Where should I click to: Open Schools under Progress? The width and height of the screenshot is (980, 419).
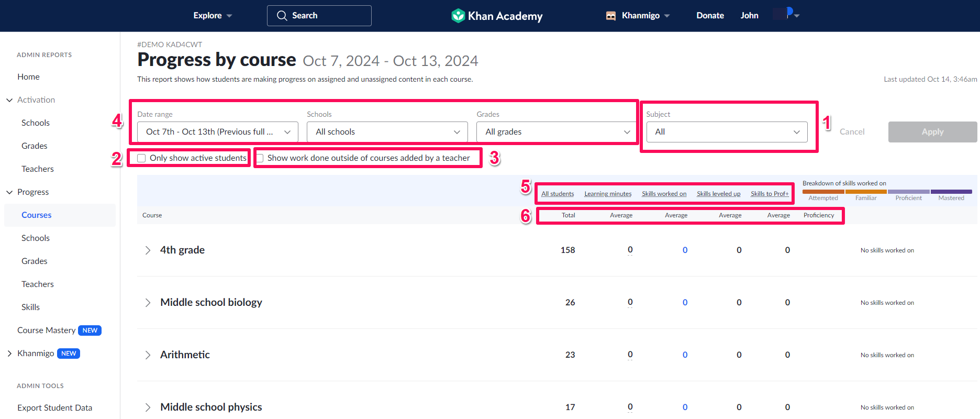coord(36,238)
